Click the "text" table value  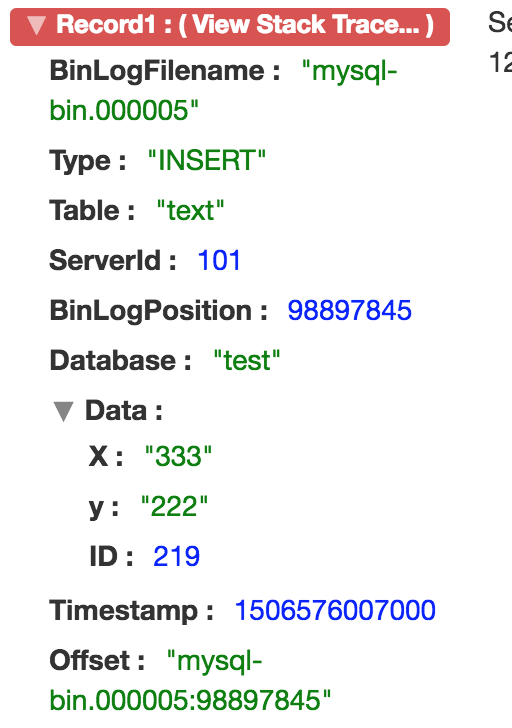[190, 210]
